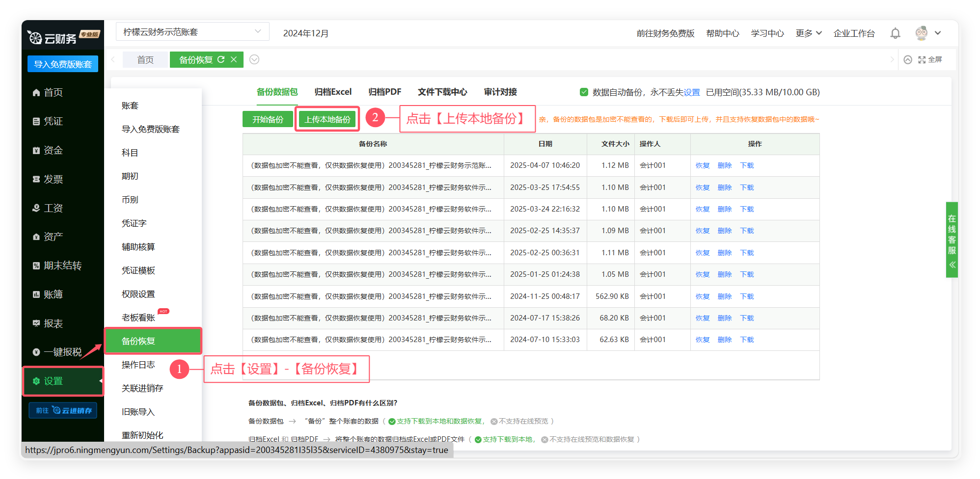Toggle the 数据自动备份 green checkbox
Screen dimensions: 980x479
[584, 92]
